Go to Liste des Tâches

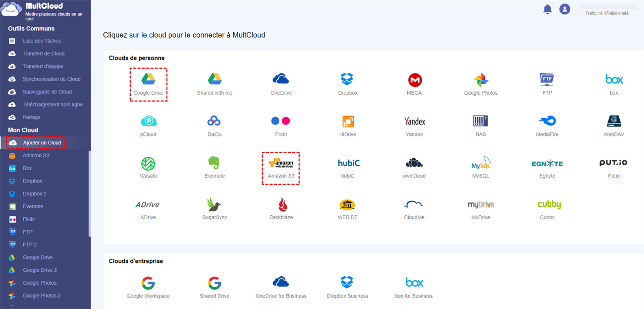42,41
